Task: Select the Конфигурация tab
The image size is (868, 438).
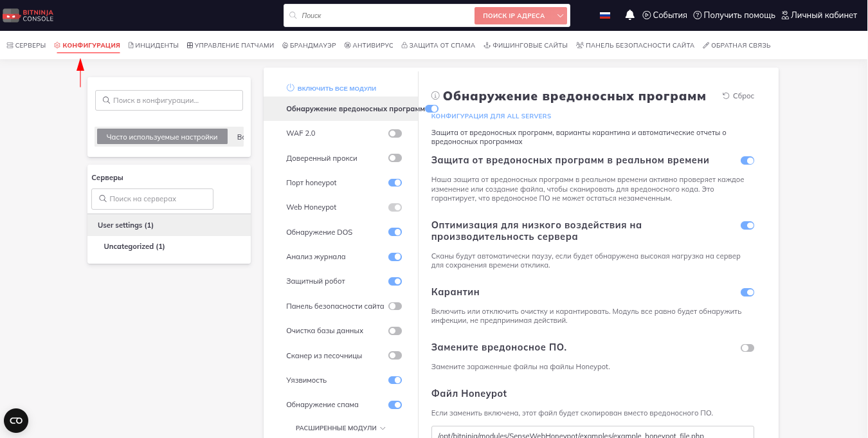Action: [x=87, y=46]
